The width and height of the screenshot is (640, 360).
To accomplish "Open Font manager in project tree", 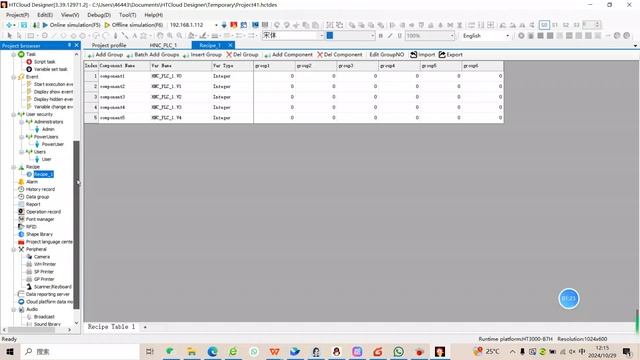I will [40, 219].
